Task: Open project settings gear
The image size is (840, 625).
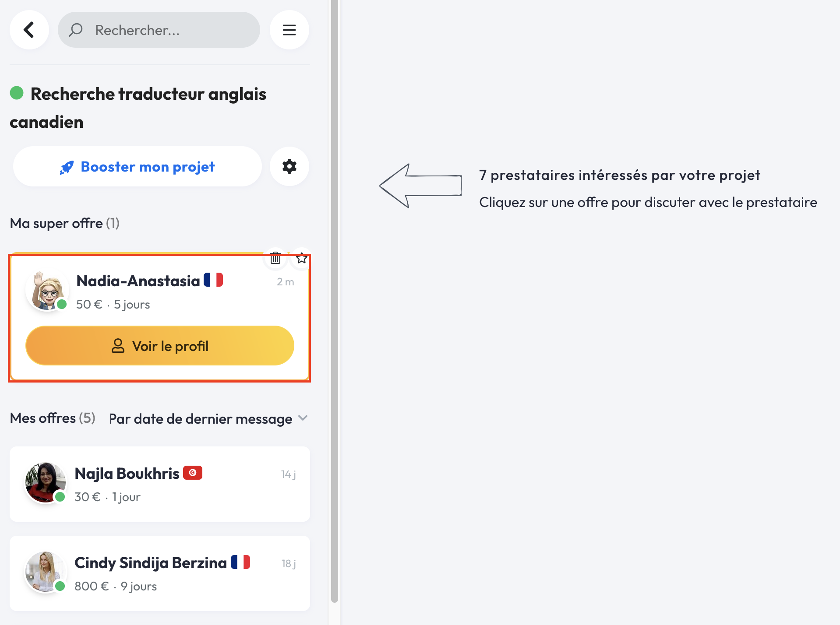Action: click(x=289, y=166)
